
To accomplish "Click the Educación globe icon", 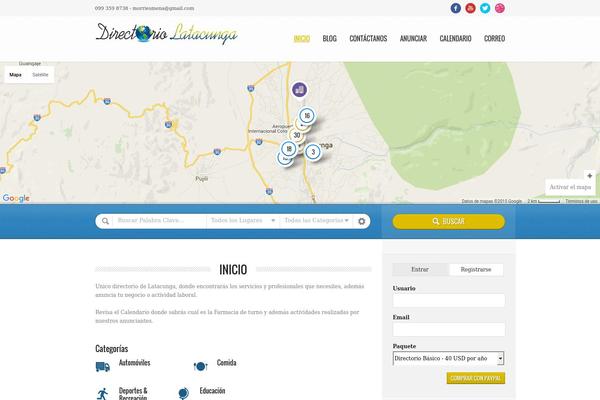I will point(184,393).
